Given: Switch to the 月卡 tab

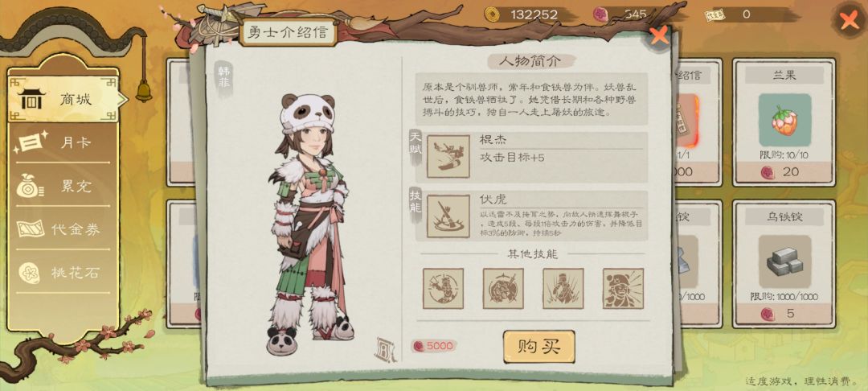Looking at the screenshot, I should [64, 143].
